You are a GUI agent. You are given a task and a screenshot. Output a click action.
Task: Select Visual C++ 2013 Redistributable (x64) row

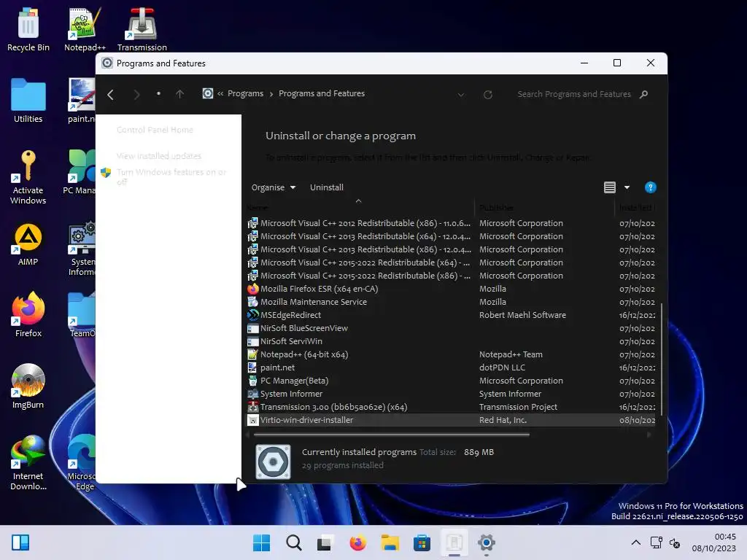(x=451, y=236)
